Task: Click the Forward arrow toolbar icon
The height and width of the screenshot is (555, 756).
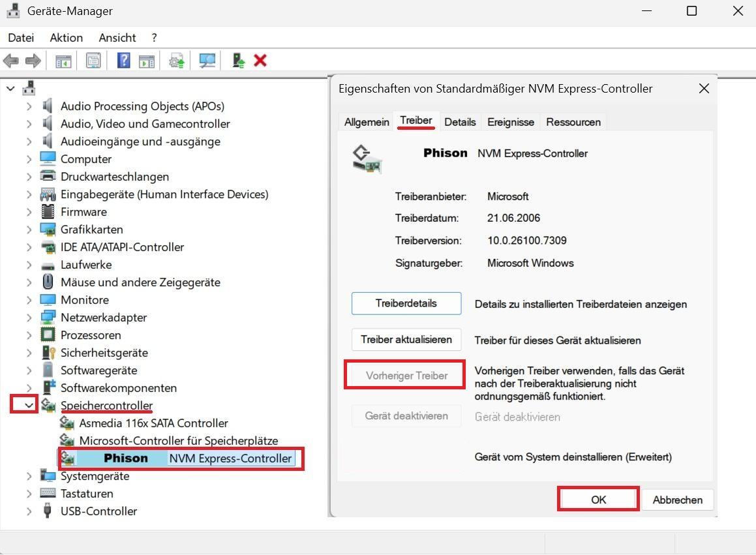Action: 33,61
